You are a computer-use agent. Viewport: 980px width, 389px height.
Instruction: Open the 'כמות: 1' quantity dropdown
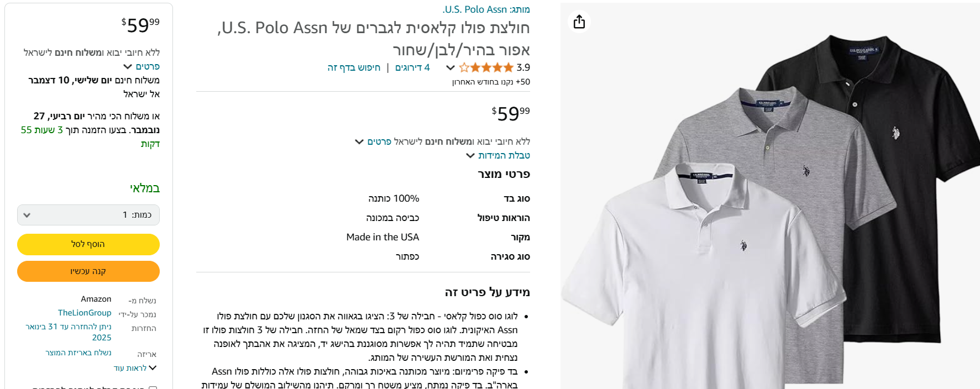tap(88, 215)
